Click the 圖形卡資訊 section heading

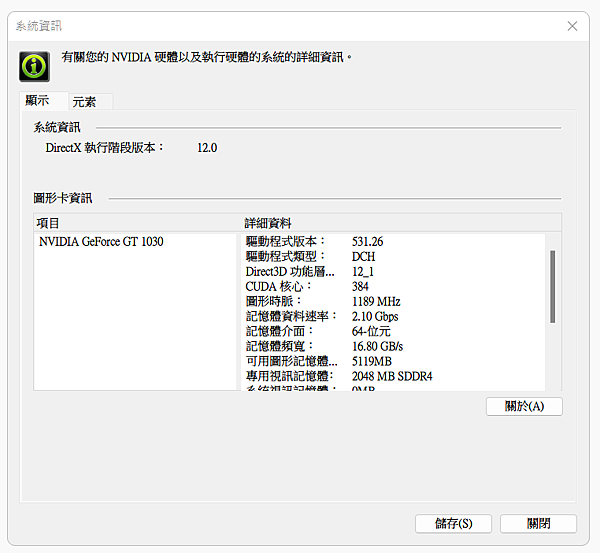pos(63,198)
